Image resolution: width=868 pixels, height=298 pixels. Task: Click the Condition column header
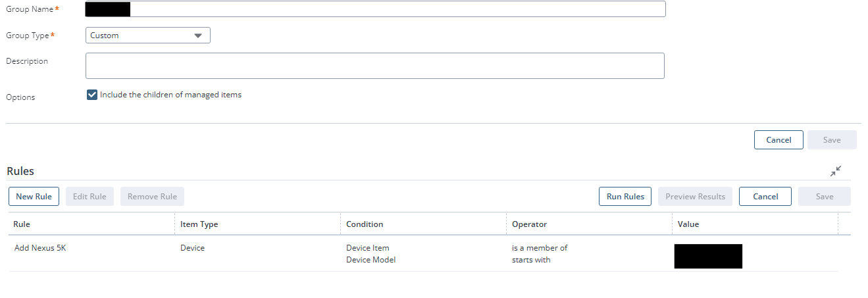(365, 224)
